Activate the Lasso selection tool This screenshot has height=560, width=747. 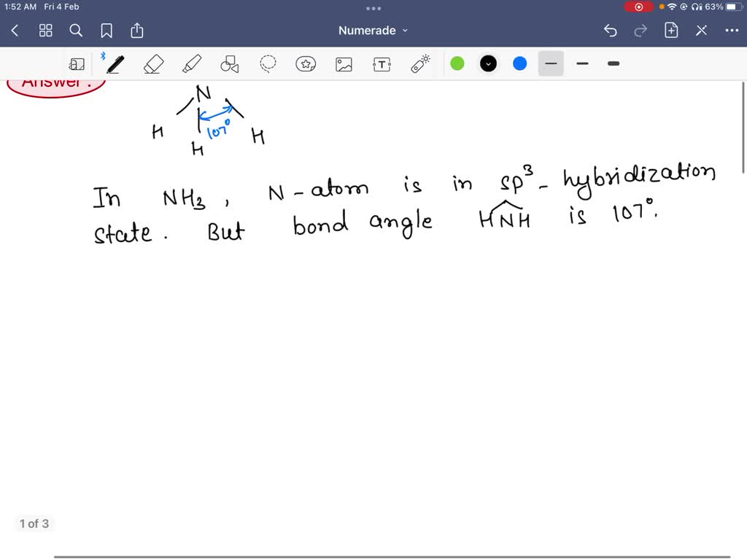(268, 63)
